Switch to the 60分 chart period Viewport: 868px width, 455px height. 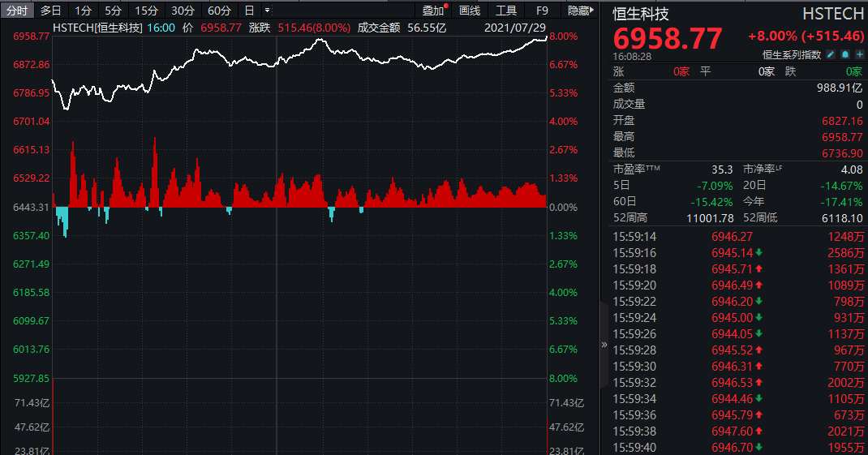(x=219, y=10)
